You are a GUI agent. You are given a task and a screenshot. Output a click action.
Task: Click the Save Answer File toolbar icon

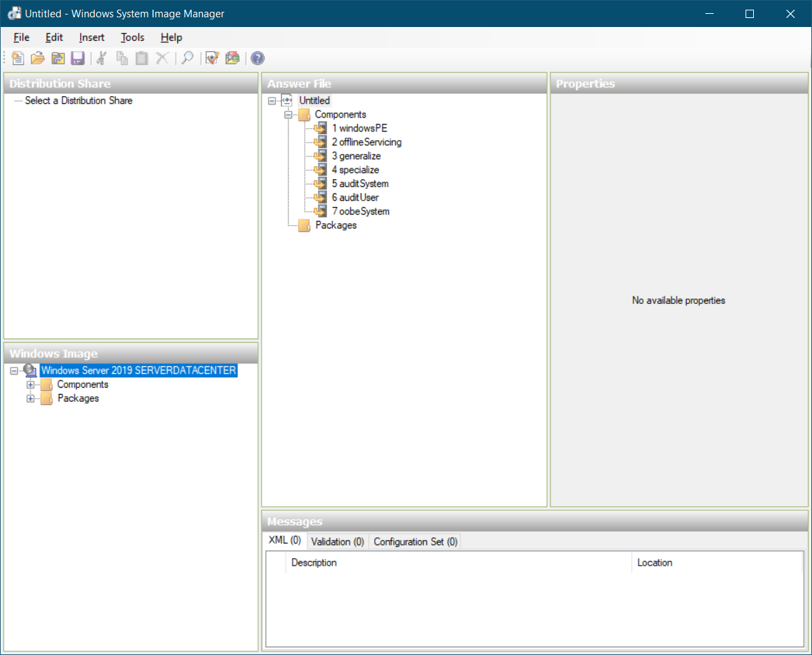pos(78,58)
